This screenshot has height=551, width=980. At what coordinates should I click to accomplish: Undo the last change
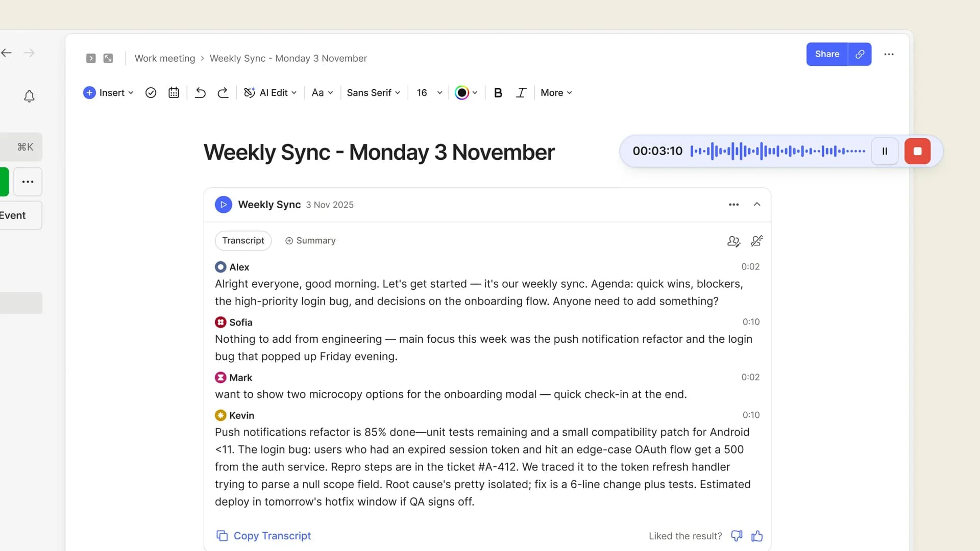pos(200,92)
